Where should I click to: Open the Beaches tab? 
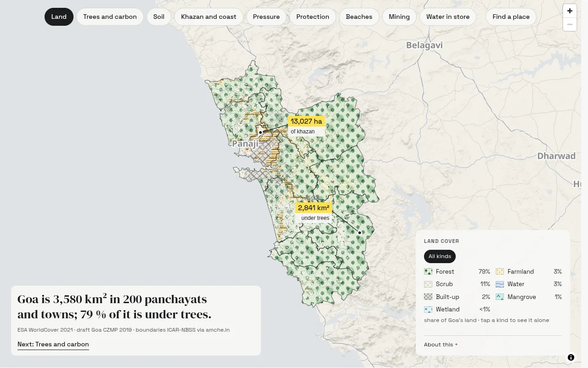click(x=359, y=17)
